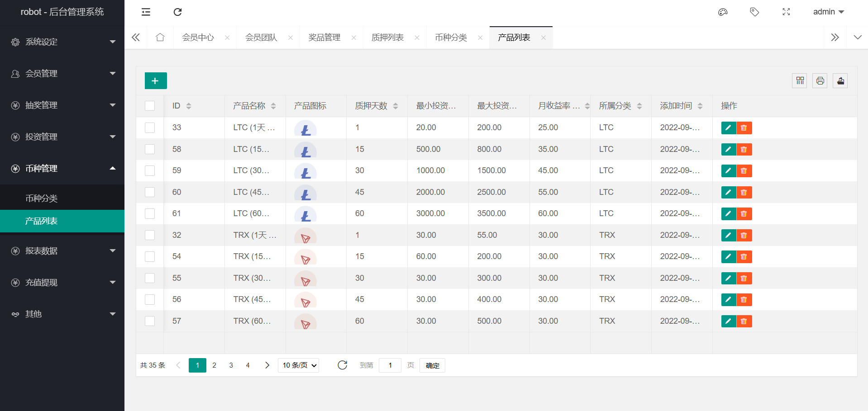Check the select-all checkbox in the header
This screenshot has height=411, width=868.
pos(150,106)
